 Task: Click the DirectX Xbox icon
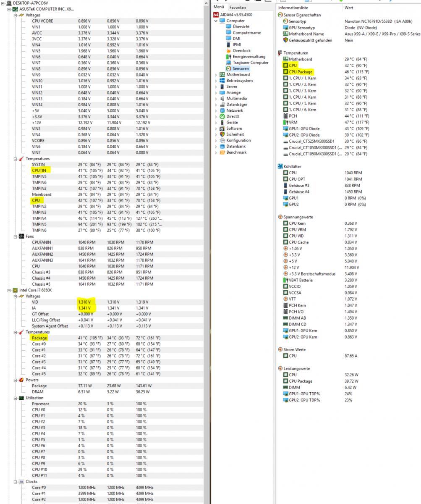point(222,116)
